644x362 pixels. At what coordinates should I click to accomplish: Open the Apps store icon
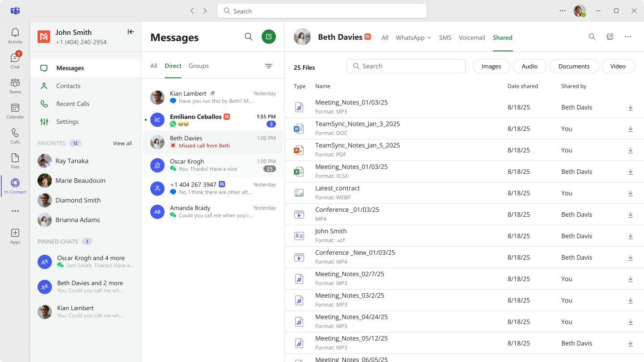point(15,236)
